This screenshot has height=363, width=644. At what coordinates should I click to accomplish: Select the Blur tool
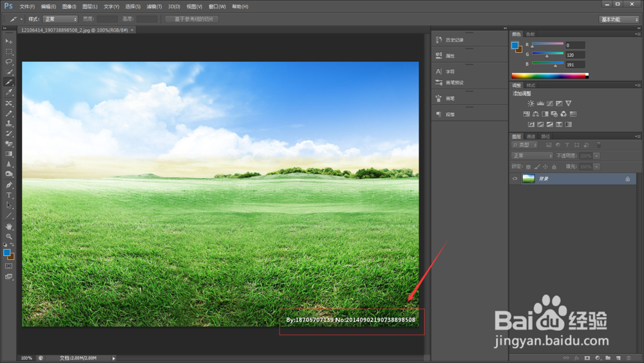pyautogui.click(x=8, y=164)
